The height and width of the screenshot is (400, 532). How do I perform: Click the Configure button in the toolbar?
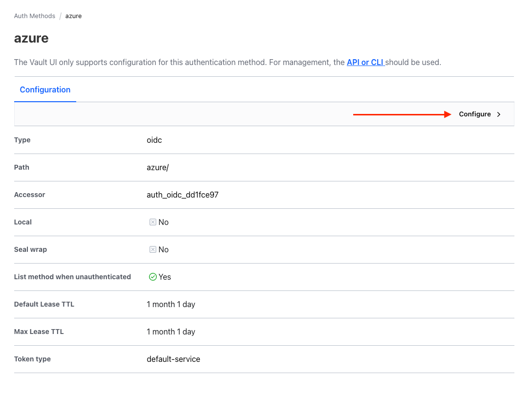(x=475, y=114)
